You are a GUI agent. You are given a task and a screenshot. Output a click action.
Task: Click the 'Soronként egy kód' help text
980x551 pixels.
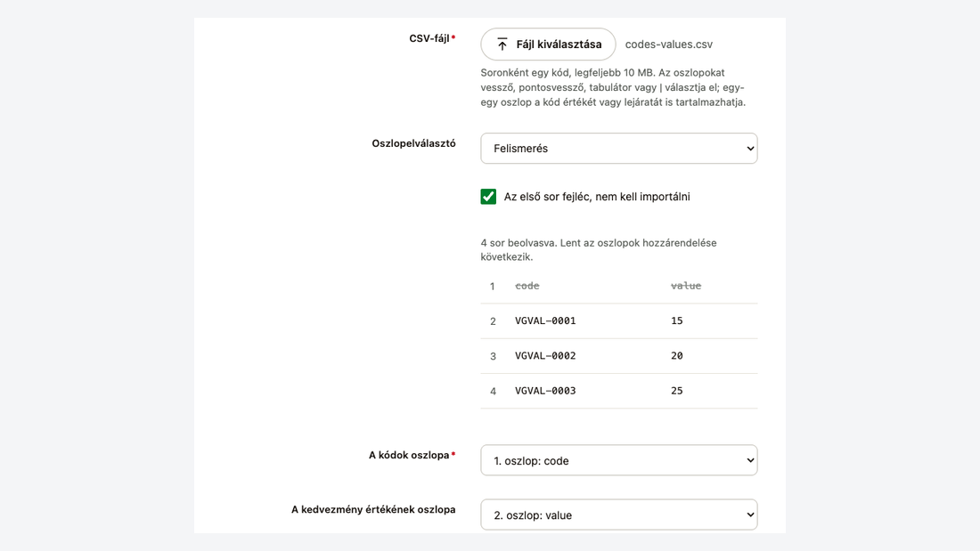pyautogui.click(x=613, y=87)
